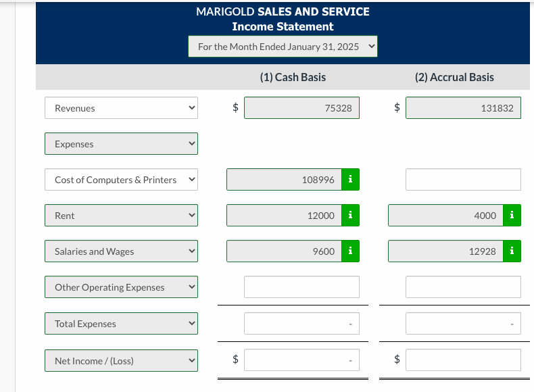Click the '(1) Cash Basis' column heading
The width and height of the screenshot is (534, 392).
click(x=293, y=77)
